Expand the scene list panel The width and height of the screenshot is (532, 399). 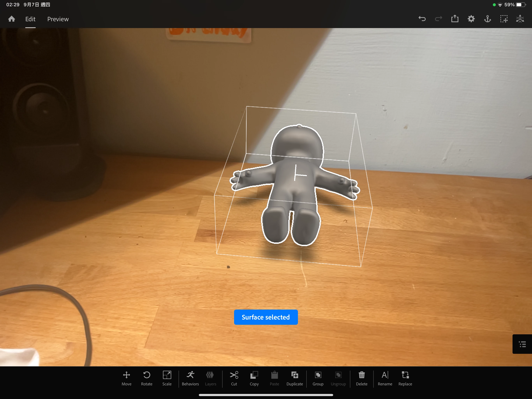(x=522, y=344)
